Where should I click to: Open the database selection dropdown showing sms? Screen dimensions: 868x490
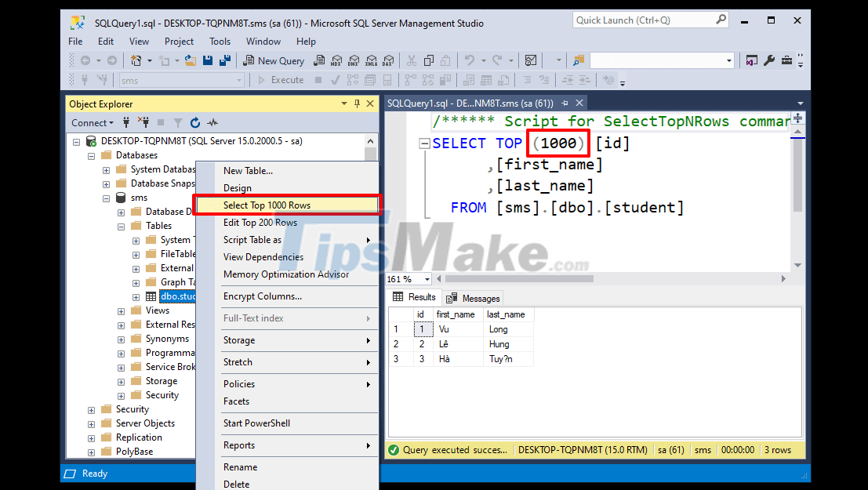point(239,79)
